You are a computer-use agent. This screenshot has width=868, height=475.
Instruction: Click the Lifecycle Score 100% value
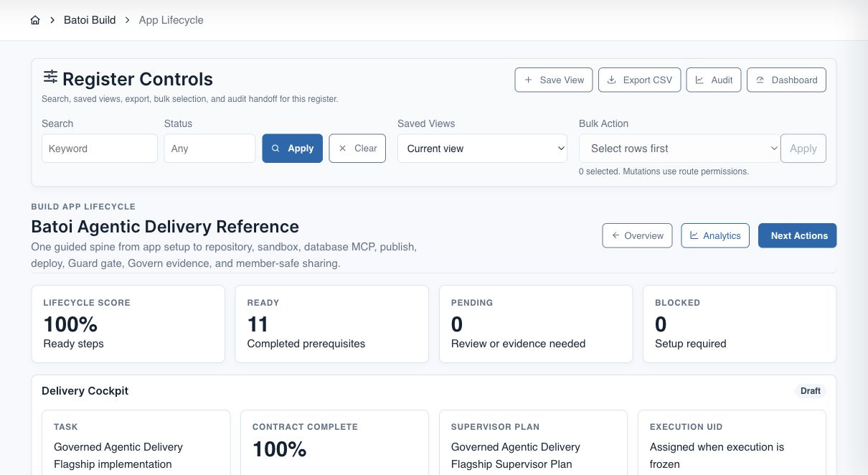[70, 324]
